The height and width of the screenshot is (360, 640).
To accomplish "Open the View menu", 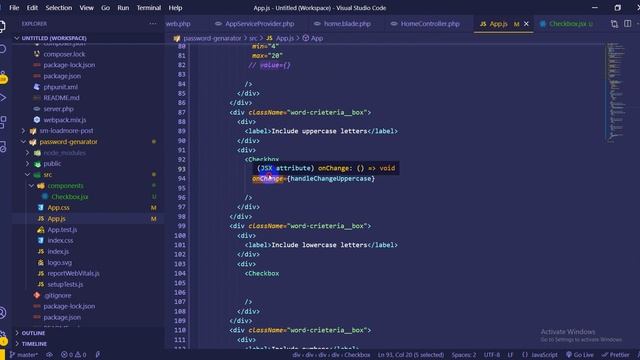I will click(x=87, y=8).
